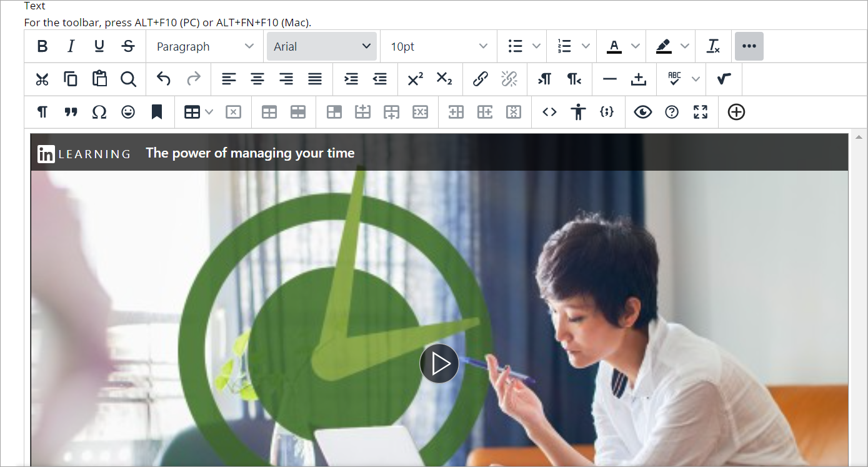Toggle strikethrough formatting
This screenshot has height=467, width=868.
128,46
